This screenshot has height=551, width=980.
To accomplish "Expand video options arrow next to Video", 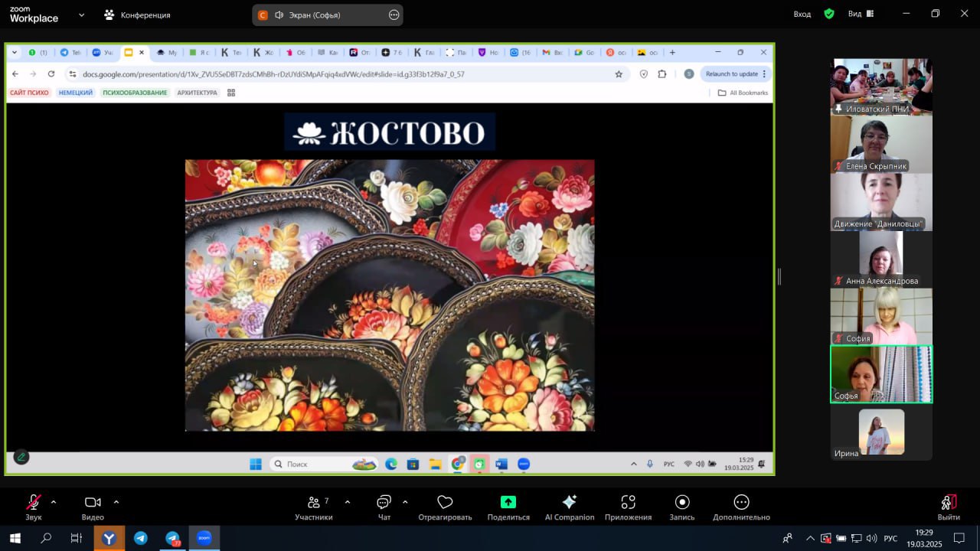I will tap(116, 502).
